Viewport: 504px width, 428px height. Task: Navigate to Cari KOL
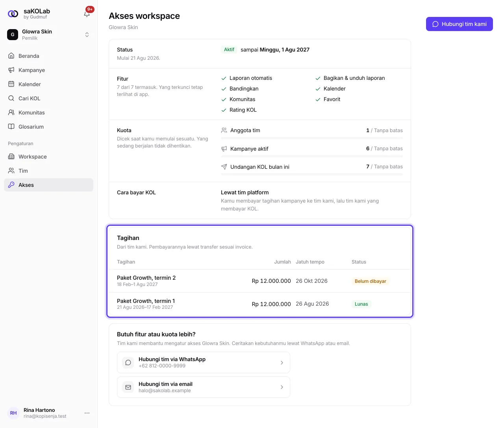[x=49, y=98]
